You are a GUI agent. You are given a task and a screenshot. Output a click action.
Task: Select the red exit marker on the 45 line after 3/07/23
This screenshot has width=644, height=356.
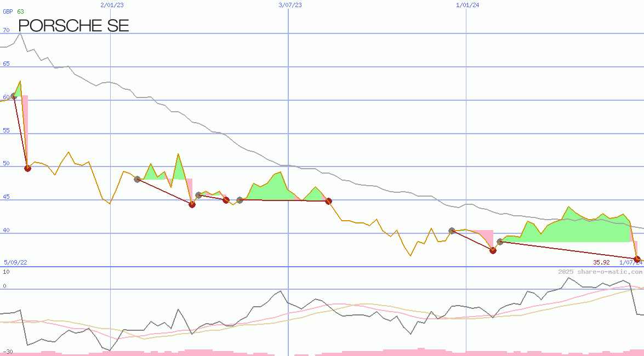(x=328, y=201)
